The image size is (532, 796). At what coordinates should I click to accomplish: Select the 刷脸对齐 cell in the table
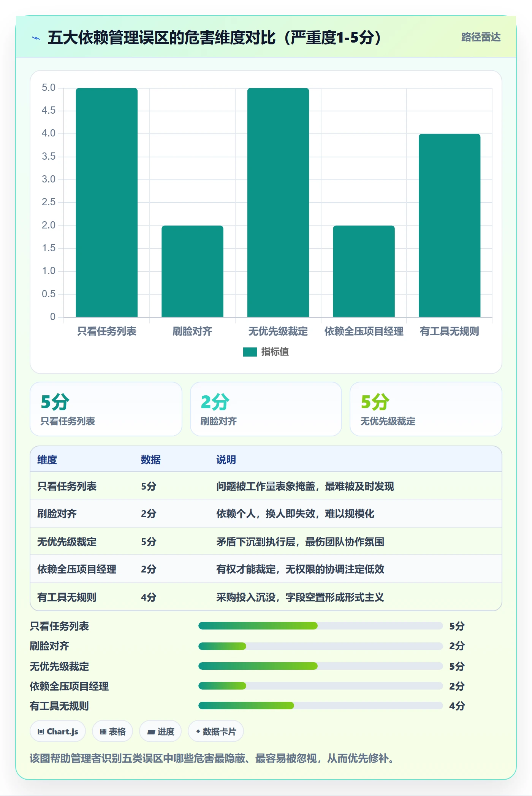pos(57,514)
